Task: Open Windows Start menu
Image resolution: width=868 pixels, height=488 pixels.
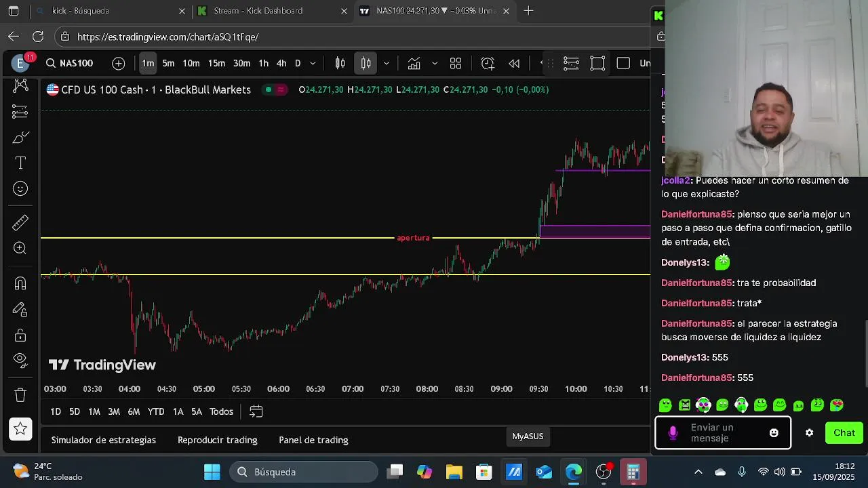Action: pyautogui.click(x=212, y=472)
